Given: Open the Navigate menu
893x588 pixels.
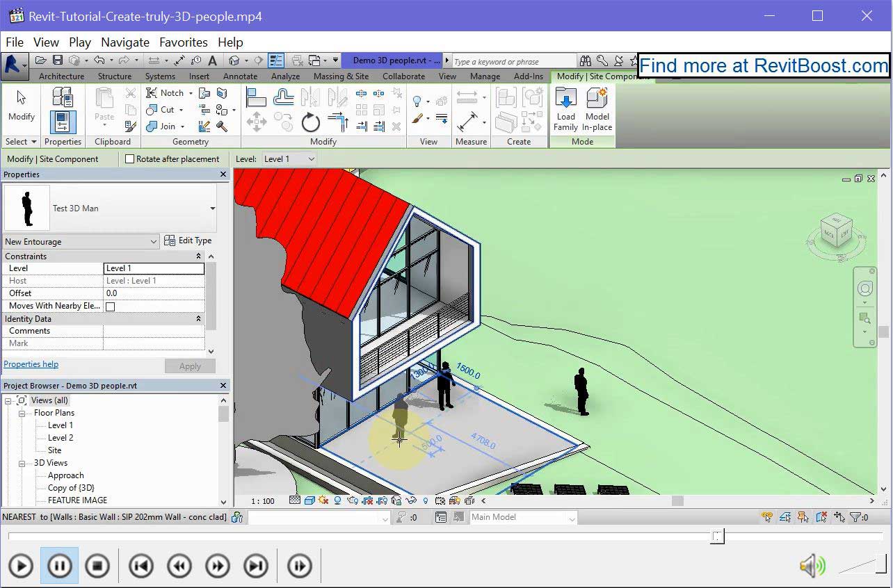Looking at the screenshot, I should (x=125, y=42).
